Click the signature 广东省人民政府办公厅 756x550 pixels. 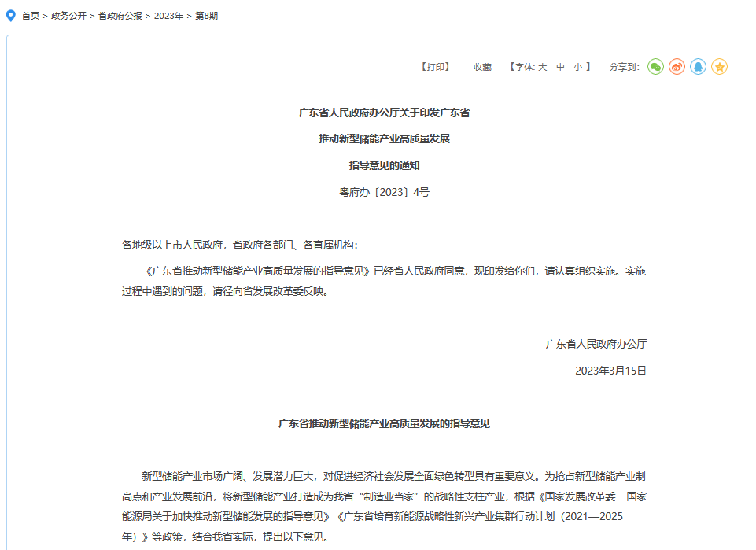(596, 344)
